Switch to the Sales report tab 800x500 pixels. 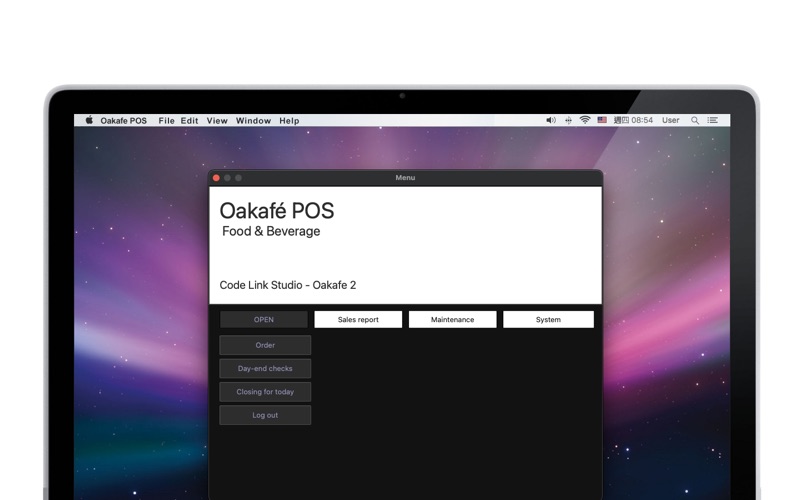point(358,319)
